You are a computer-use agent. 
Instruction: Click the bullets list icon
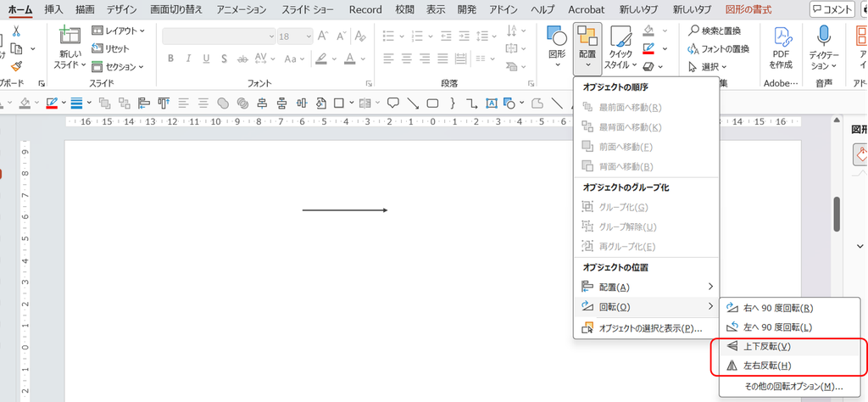388,36
